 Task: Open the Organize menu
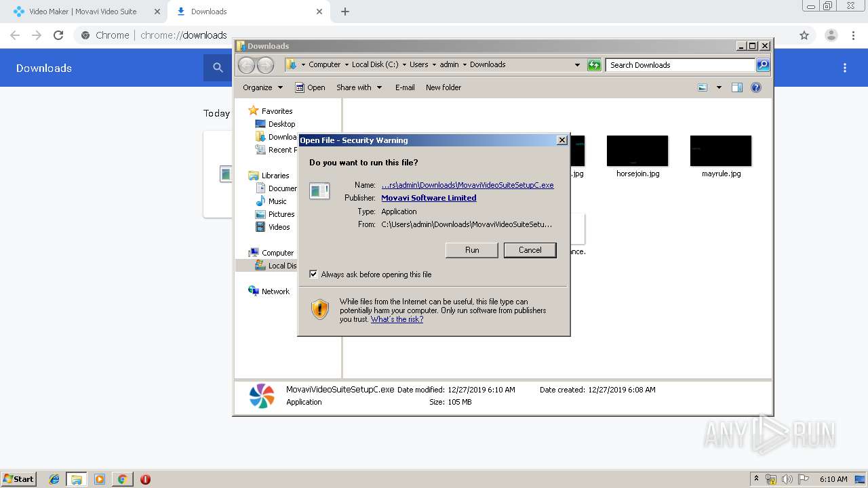point(262,87)
